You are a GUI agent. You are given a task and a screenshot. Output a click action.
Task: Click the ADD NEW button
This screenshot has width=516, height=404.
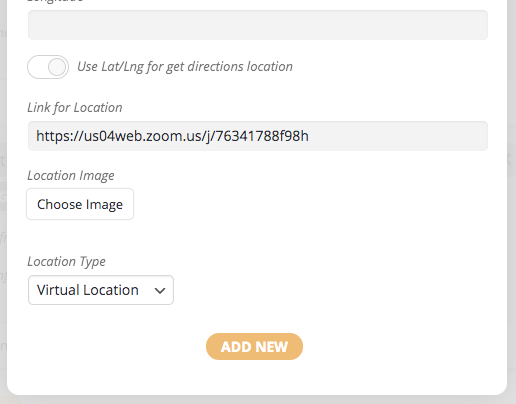tap(254, 347)
